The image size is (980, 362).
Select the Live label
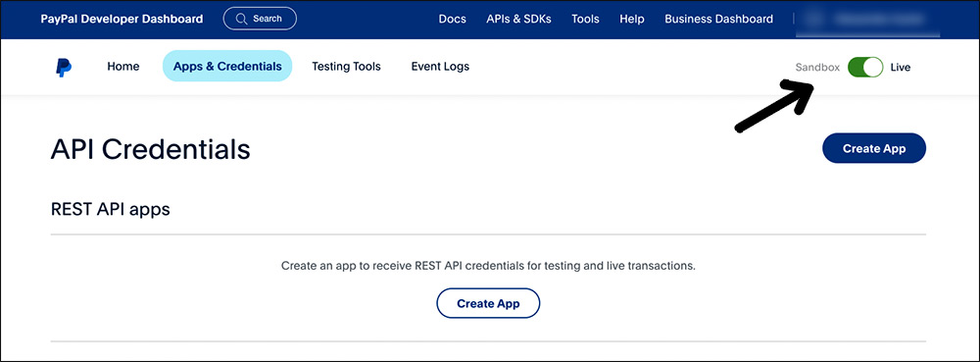[900, 68]
